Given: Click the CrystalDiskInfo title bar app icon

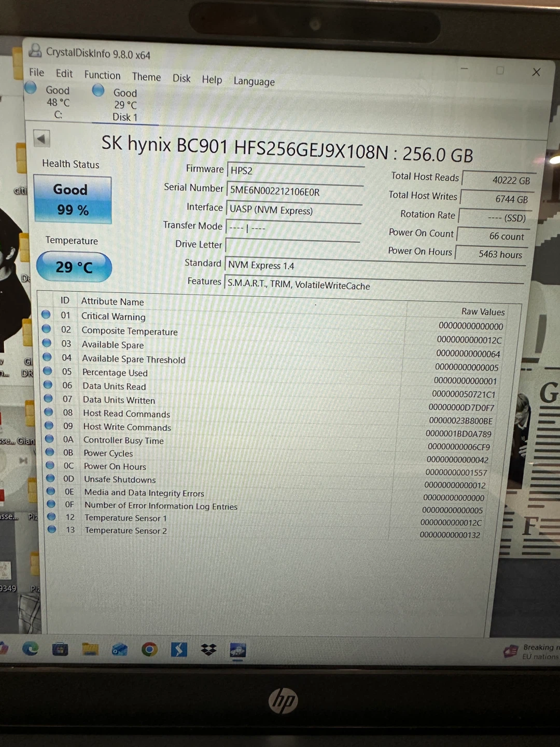Looking at the screenshot, I should point(35,50).
